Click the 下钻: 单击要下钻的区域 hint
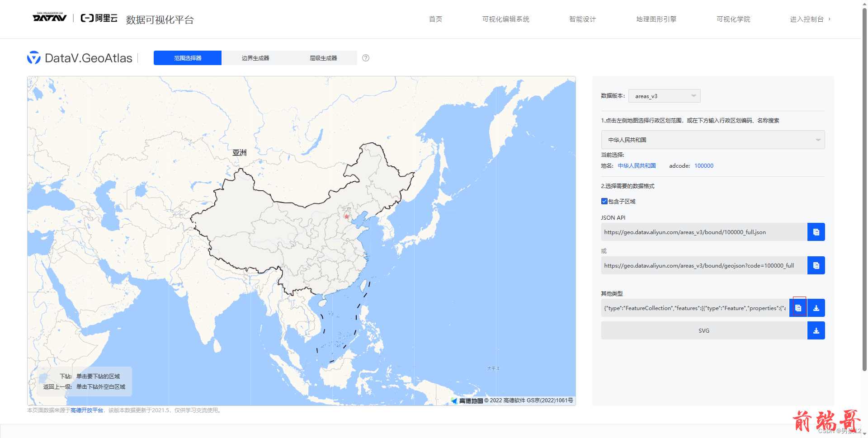868x438 pixels. coord(90,376)
